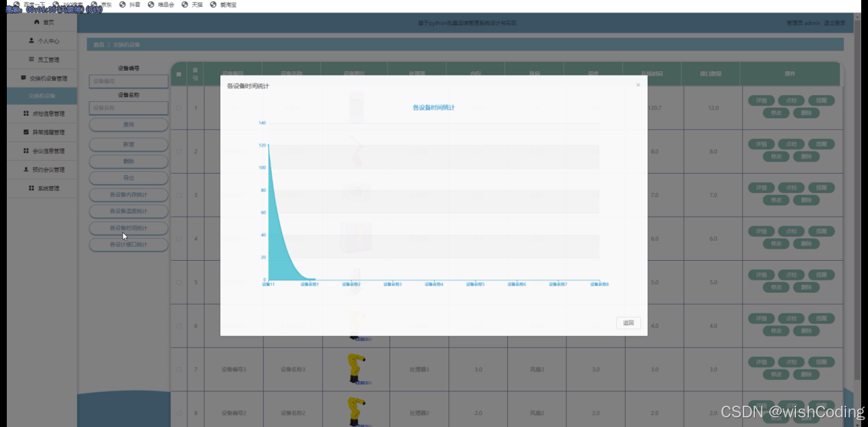The image size is (868, 427).
Task: Click 删除 button in row 1
Action: [806, 113]
